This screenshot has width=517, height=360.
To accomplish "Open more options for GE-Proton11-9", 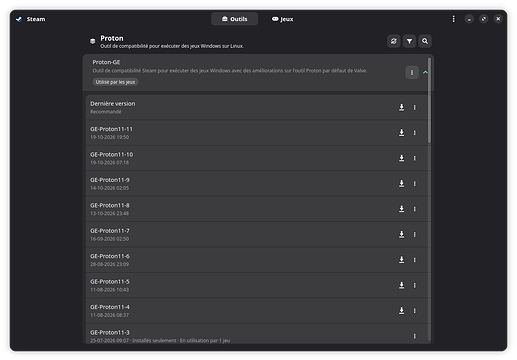I will 415,183.
